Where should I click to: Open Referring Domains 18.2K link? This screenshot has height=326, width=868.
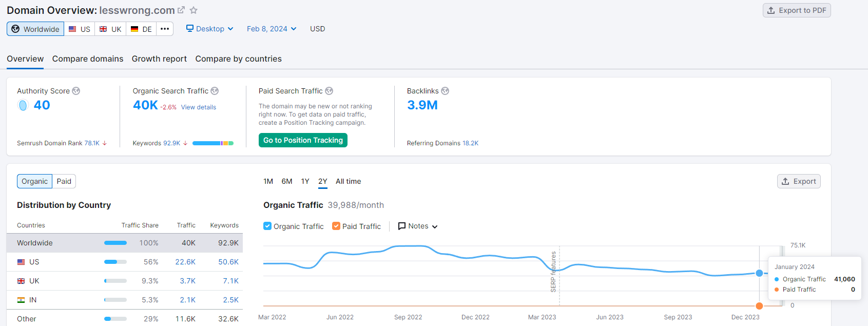tap(470, 143)
